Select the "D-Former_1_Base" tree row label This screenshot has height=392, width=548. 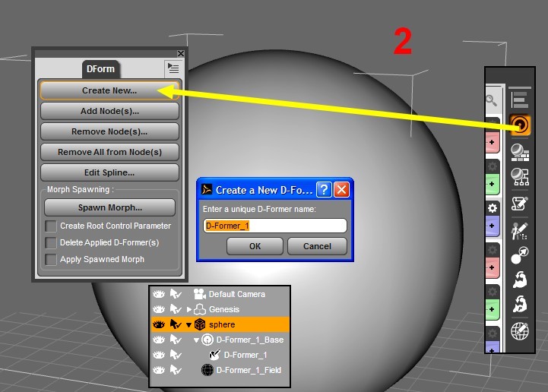250,340
